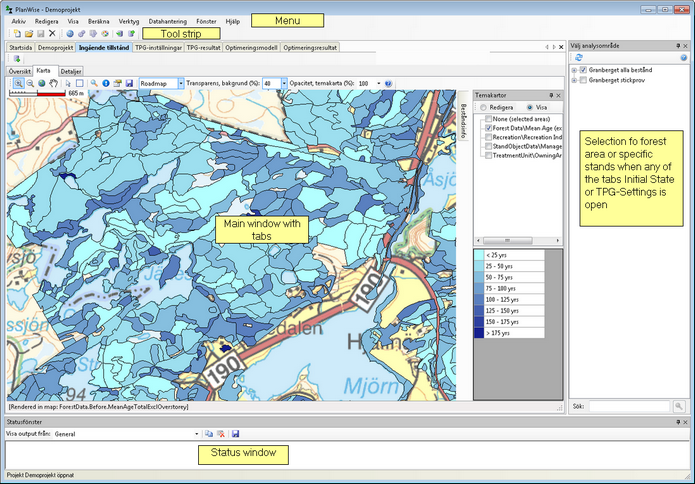Open the Beräkna menu
695x484 pixels.
click(x=98, y=21)
